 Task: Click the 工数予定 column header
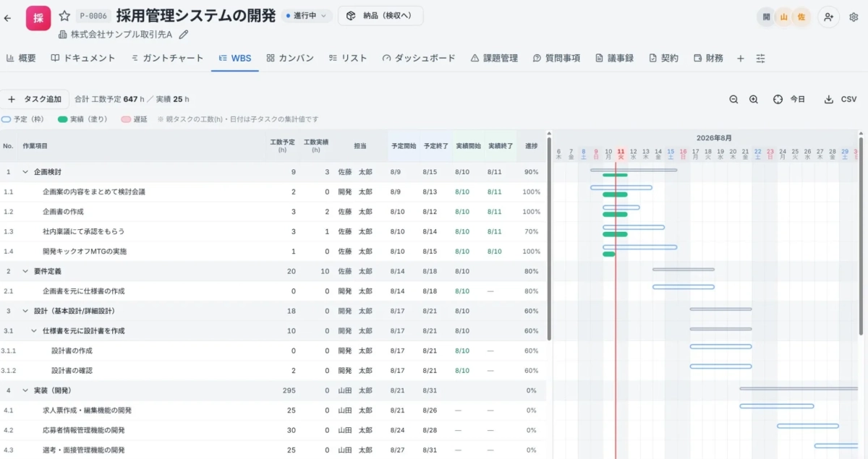[282, 146]
